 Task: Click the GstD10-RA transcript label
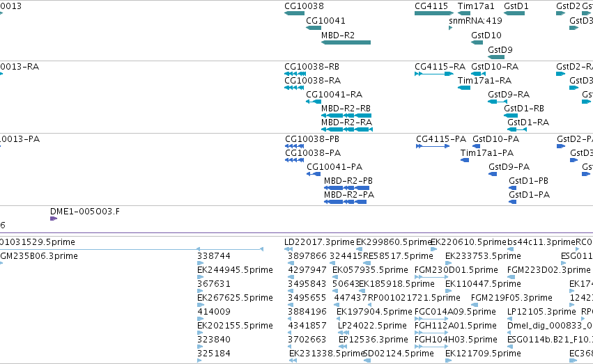(x=495, y=67)
